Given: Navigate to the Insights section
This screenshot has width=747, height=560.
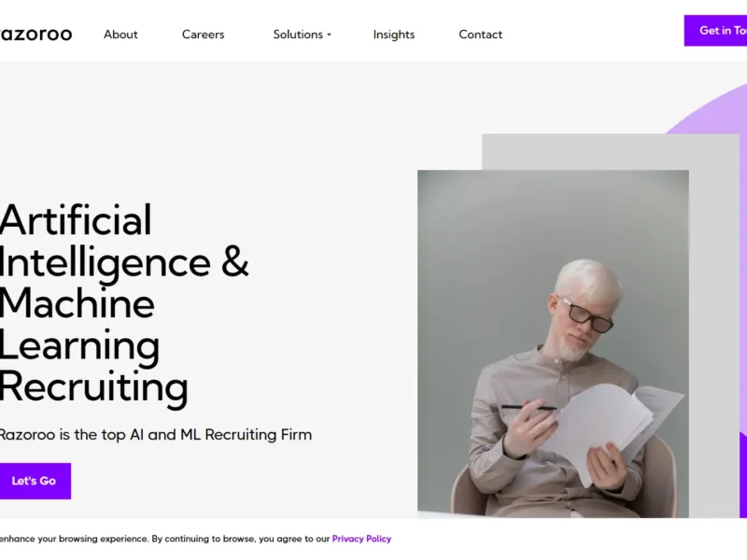Looking at the screenshot, I should [x=393, y=35].
